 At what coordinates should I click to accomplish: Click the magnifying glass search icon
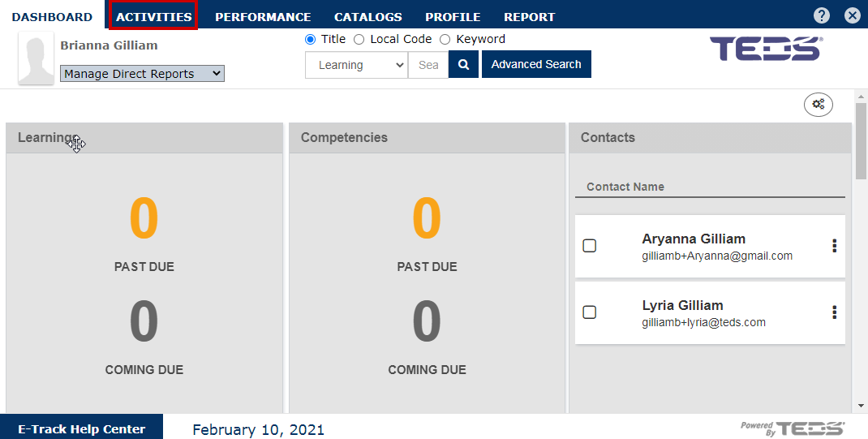point(463,65)
